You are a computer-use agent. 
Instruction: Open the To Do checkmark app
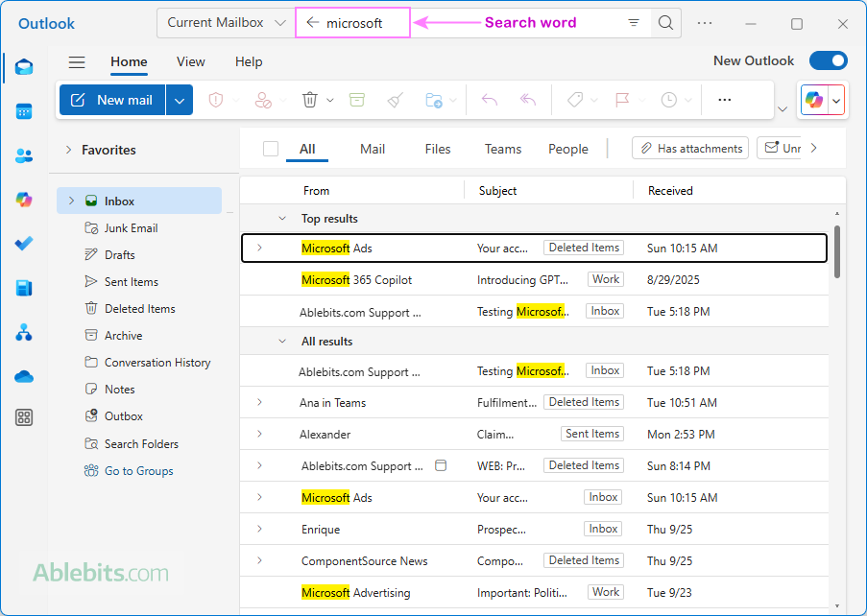tap(24, 244)
